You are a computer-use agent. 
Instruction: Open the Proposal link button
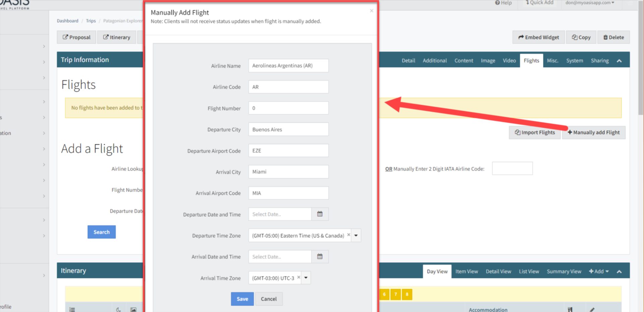76,37
